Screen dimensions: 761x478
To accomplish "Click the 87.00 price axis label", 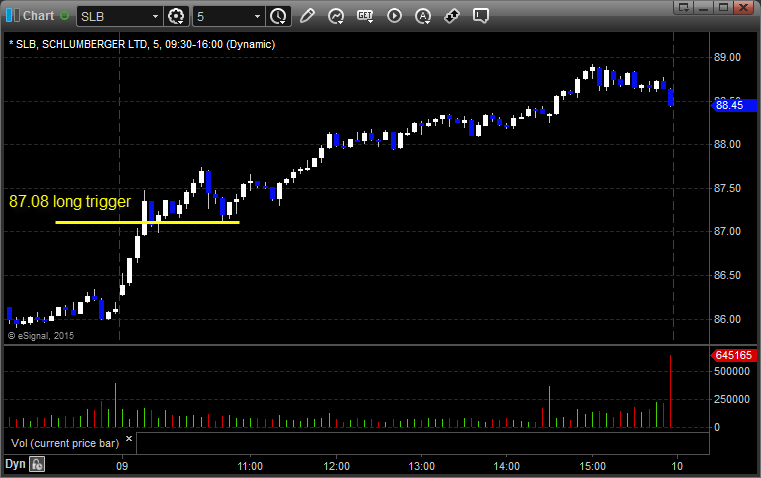I will tap(728, 231).
